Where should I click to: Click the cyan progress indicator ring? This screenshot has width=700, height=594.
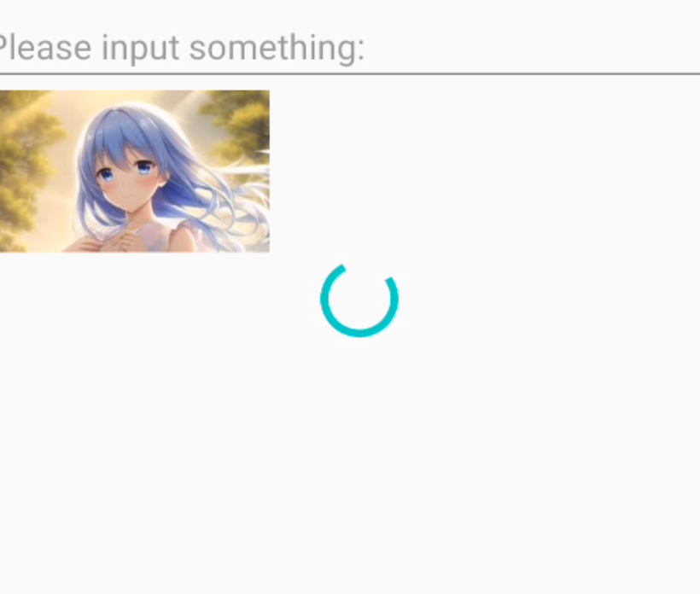(359, 300)
